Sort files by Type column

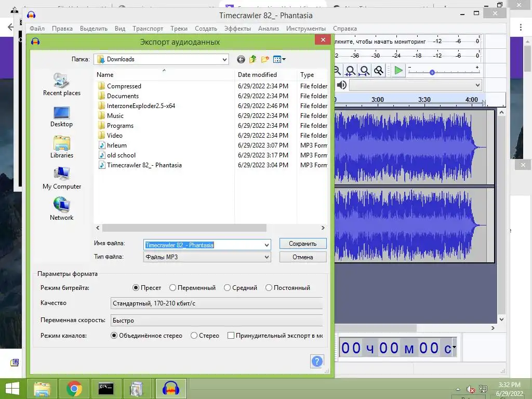pyautogui.click(x=312, y=75)
